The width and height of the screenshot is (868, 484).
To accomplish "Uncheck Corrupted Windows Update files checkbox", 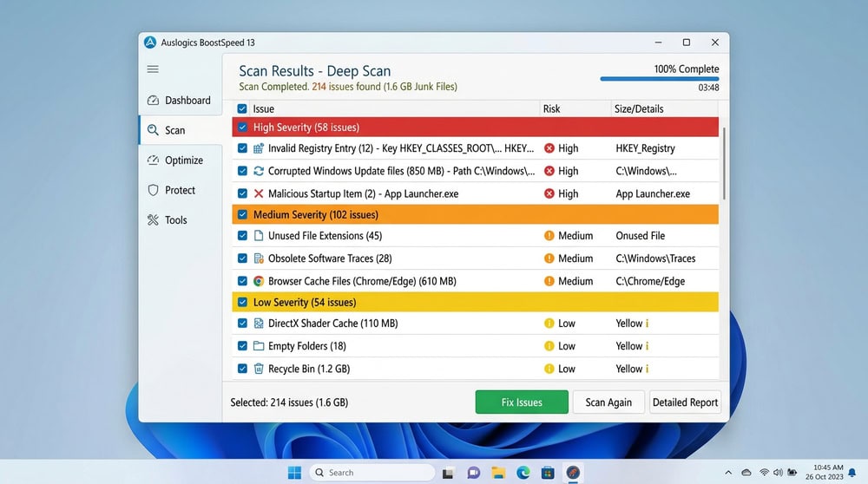I will 242,171.
